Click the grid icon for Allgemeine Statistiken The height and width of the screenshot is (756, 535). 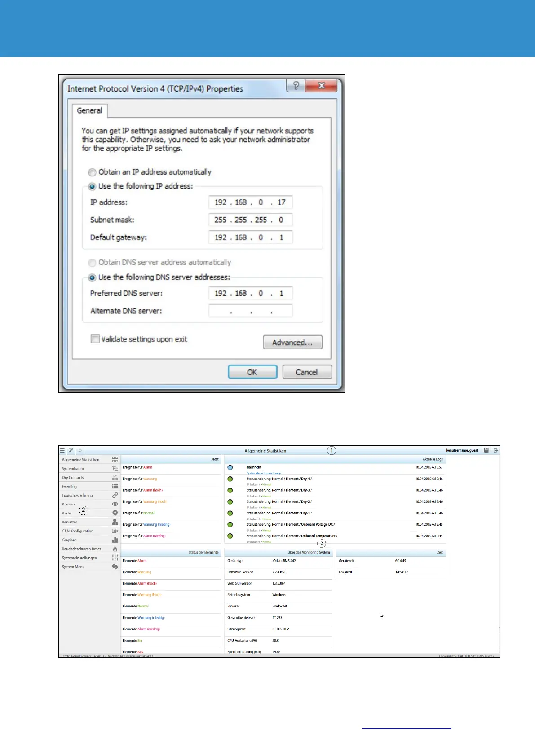click(x=115, y=460)
